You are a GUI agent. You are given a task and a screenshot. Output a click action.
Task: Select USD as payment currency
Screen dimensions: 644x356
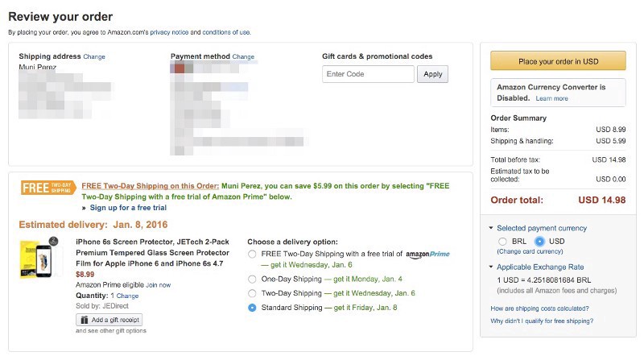pyautogui.click(x=539, y=241)
